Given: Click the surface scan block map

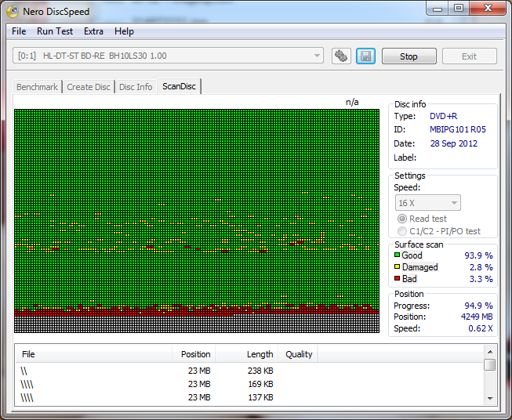Looking at the screenshot, I should [197, 221].
